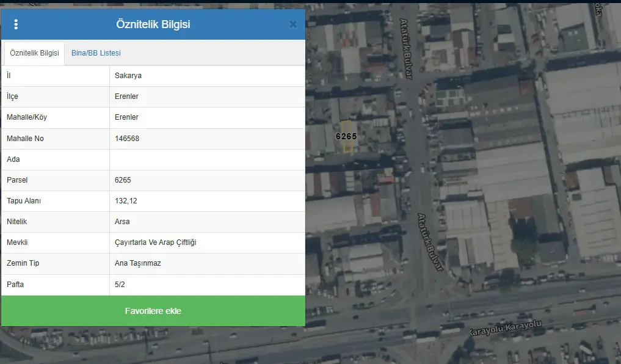Select the Çayırtarla Ve Arap Çiftliği text
This screenshot has width=621, height=364.
pos(156,242)
